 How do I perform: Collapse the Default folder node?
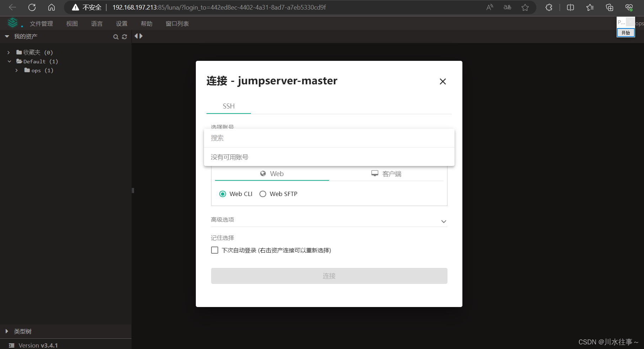click(x=9, y=62)
